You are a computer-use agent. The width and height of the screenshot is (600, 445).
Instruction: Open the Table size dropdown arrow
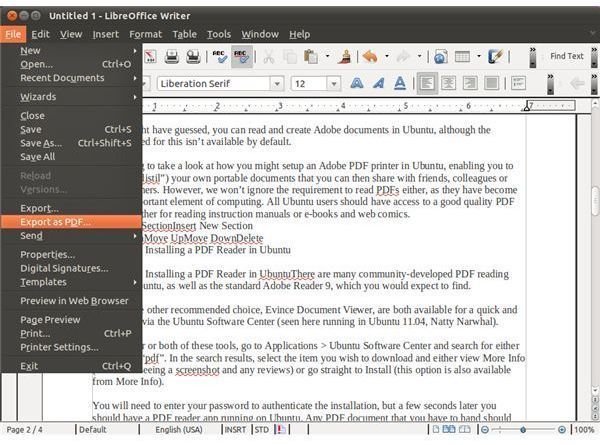479,56
